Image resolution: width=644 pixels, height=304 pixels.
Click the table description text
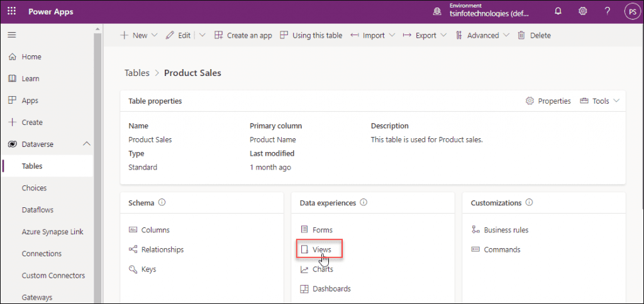coord(427,139)
